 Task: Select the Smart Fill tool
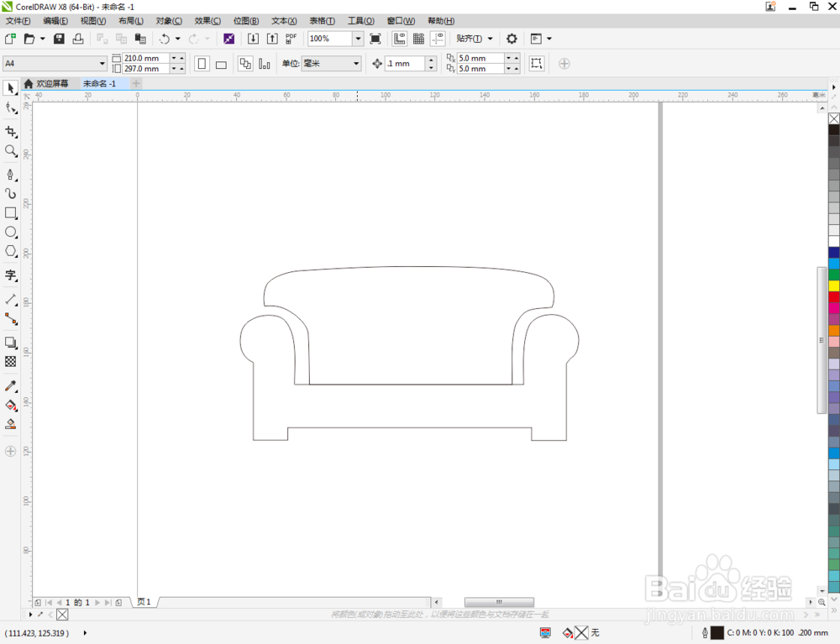(11, 425)
